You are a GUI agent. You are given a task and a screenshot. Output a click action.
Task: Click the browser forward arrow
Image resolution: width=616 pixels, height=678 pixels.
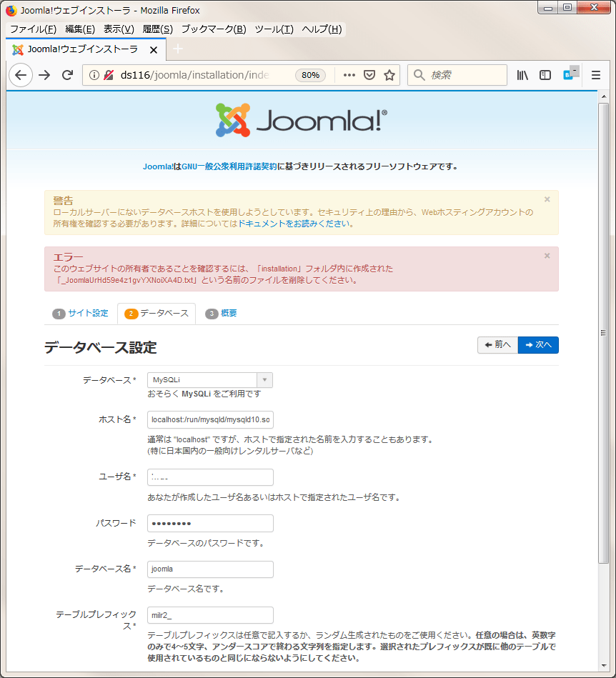point(44,75)
